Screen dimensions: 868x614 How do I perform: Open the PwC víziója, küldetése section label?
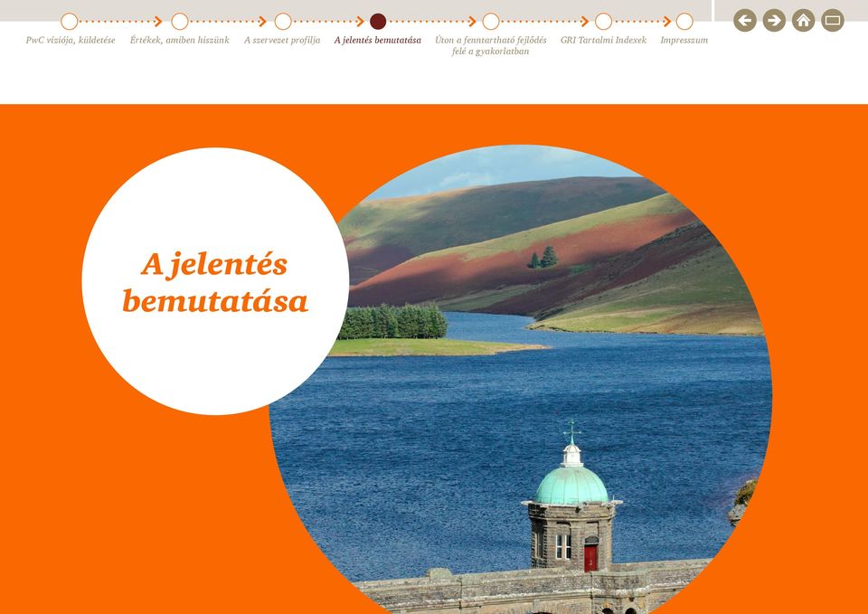click(x=71, y=40)
